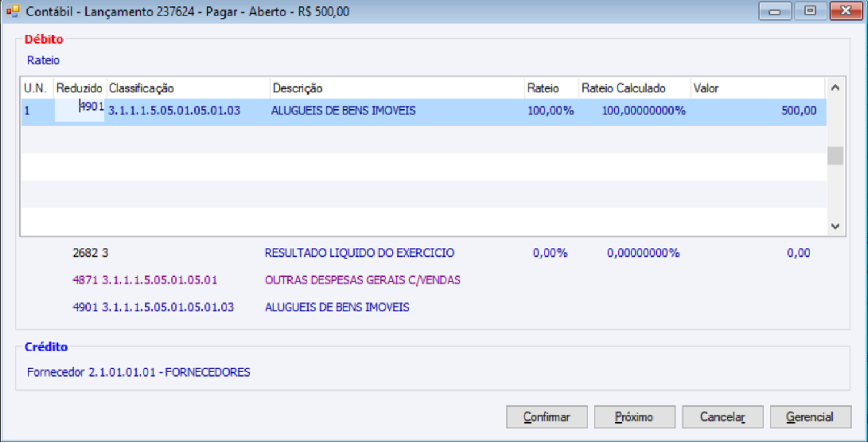Click the 0,00000000% summary value
This screenshot has height=443, width=868.
pos(643,253)
